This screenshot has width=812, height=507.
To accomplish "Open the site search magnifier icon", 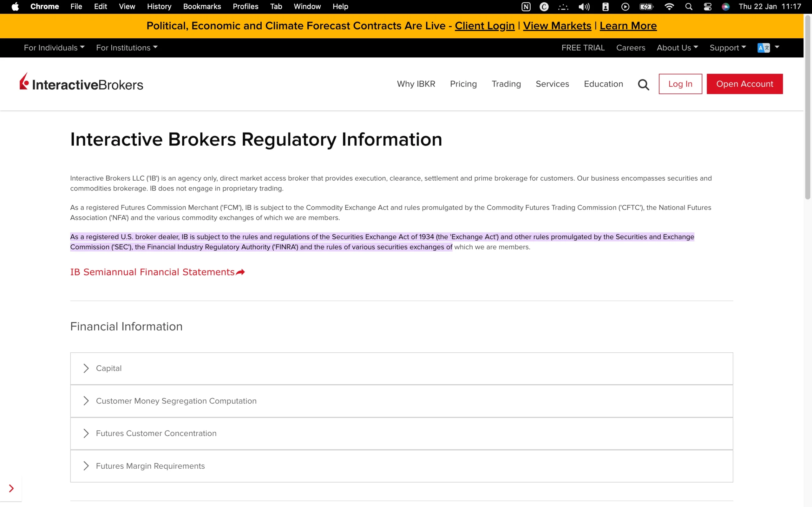I will tap(643, 84).
